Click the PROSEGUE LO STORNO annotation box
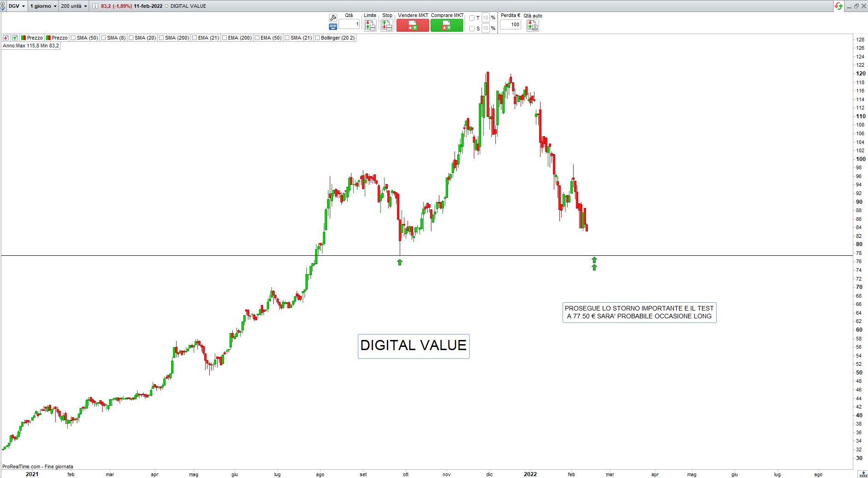 pyautogui.click(x=639, y=312)
